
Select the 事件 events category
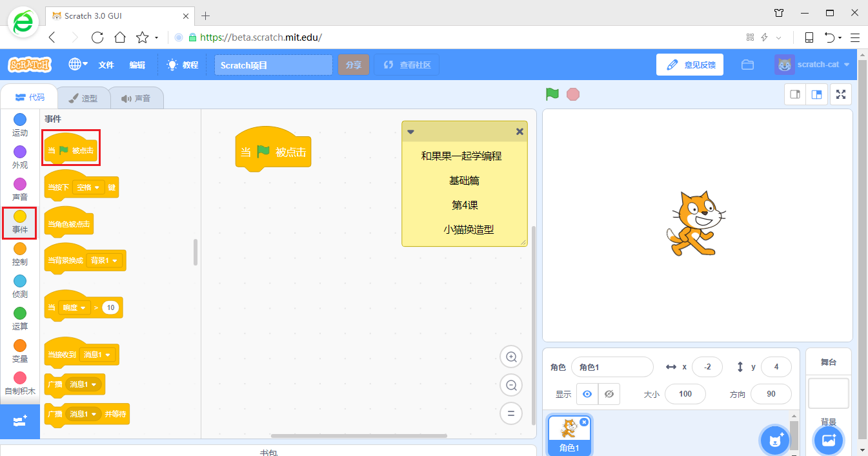[20, 222]
